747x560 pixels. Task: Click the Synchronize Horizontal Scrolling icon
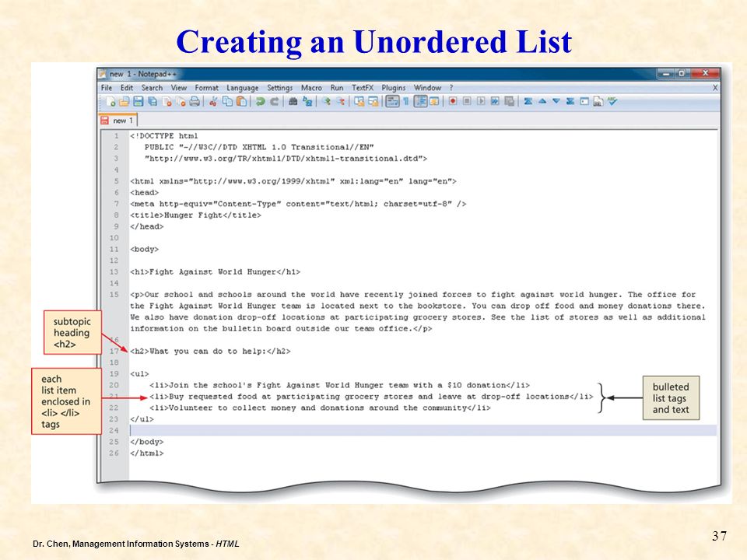[x=373, y=101]
